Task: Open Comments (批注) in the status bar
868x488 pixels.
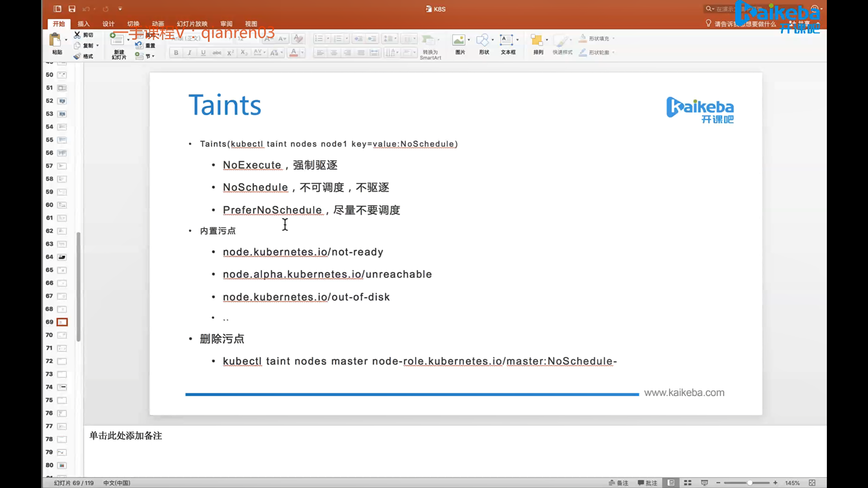Action: tap(647, 483)
